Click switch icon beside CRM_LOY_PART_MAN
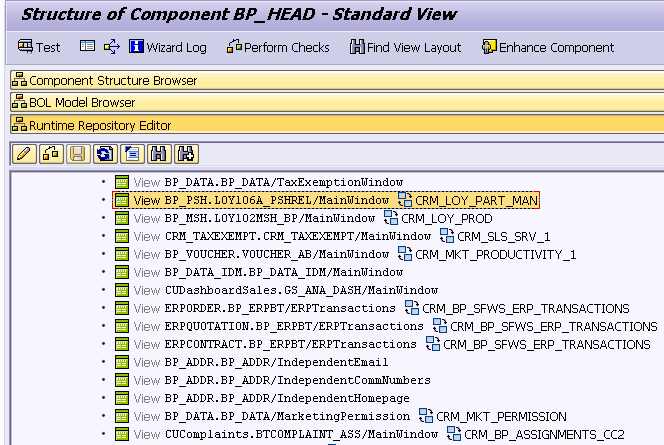The image size is (664, 445). click(x=404, y=200)
